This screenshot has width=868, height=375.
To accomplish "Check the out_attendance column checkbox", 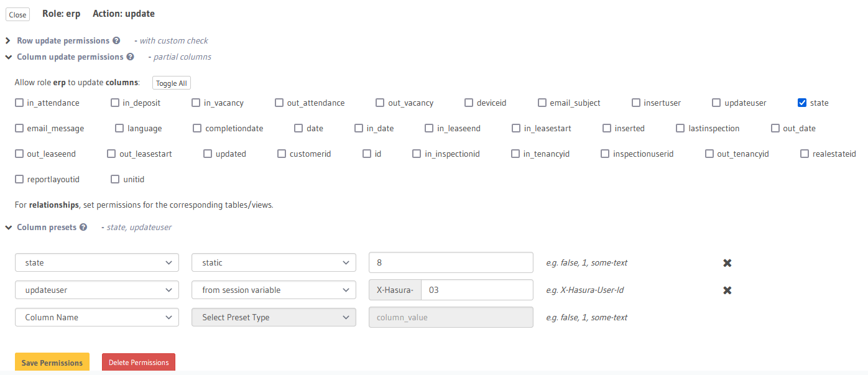I will tap(279, 103).
